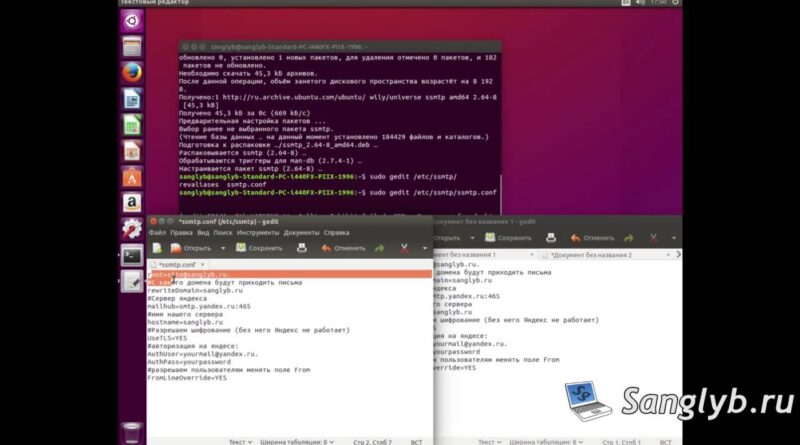Create new document in ssmtp.conf gedit window
The image size is (800, 445).
point(157,248)
